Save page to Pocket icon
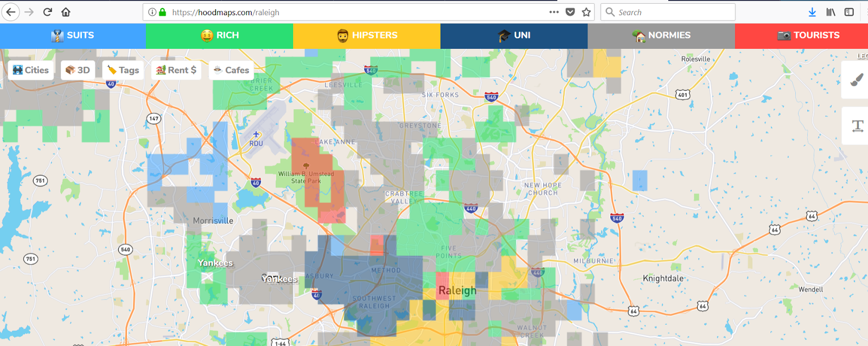This screenshot has width=868, height=346. pos(570,12)
